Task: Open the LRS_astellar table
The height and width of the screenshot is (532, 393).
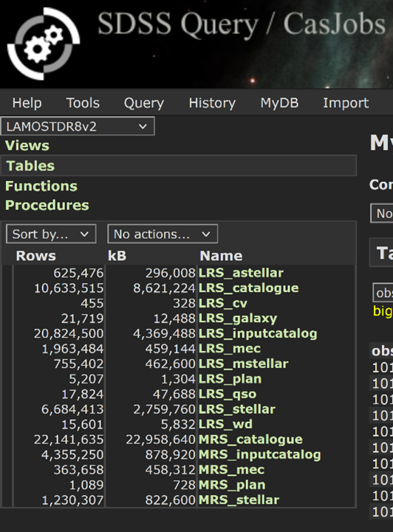Action: [x=241, y=273]
